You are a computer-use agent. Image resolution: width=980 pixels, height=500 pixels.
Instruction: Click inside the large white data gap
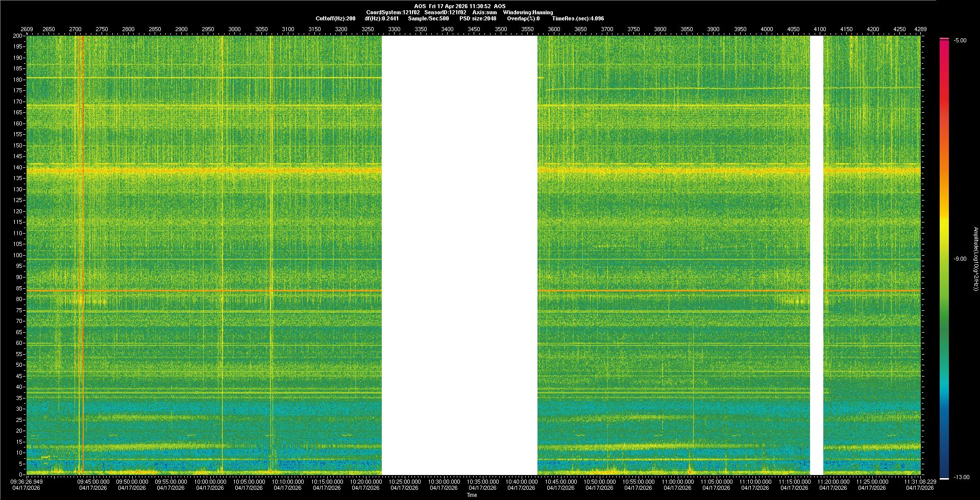click(459, 255)
